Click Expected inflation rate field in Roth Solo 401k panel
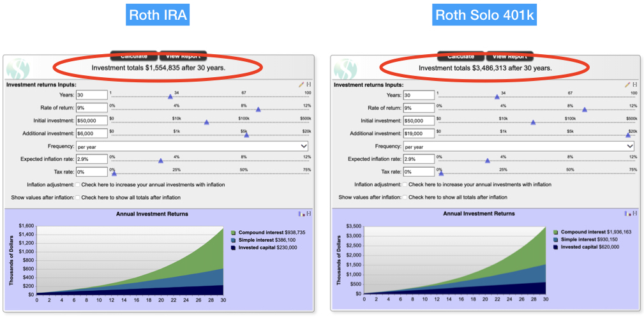This screenshot has height=317, width=644. [419, 159]
